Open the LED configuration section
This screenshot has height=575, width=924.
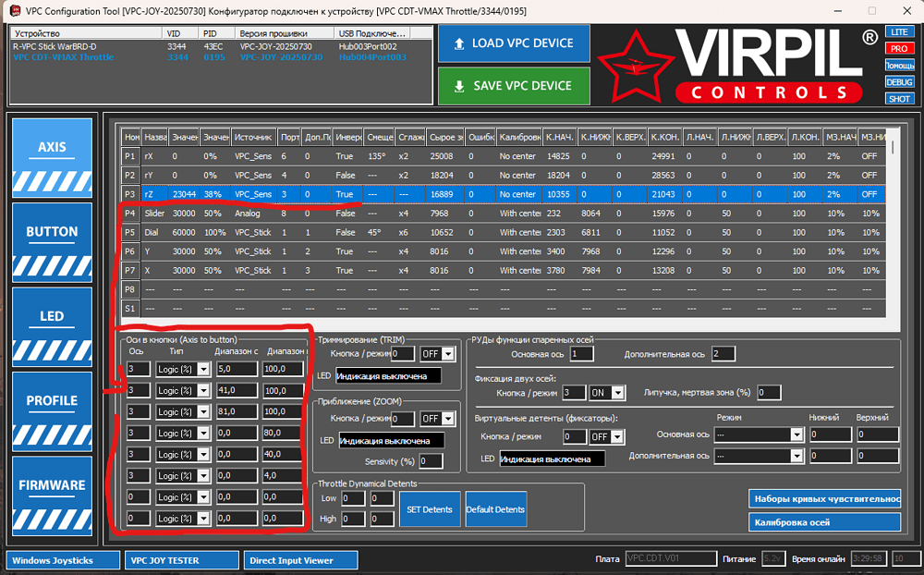coord(52,326)
